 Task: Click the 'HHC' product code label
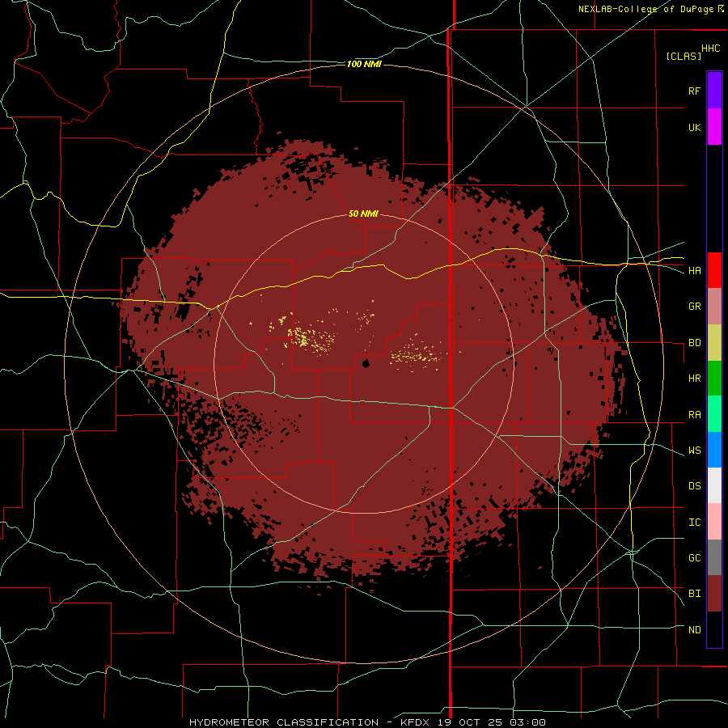pyautogui.click(x=711, y=49)
